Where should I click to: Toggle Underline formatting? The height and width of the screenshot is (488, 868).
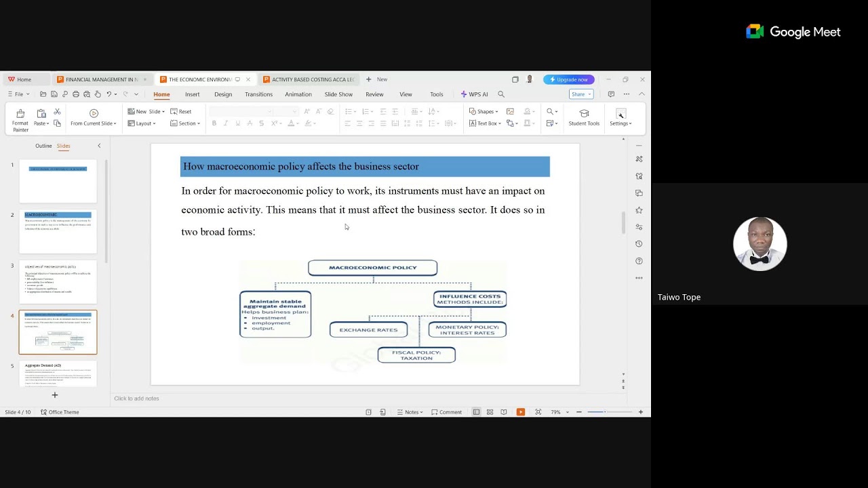coord(237,123)
